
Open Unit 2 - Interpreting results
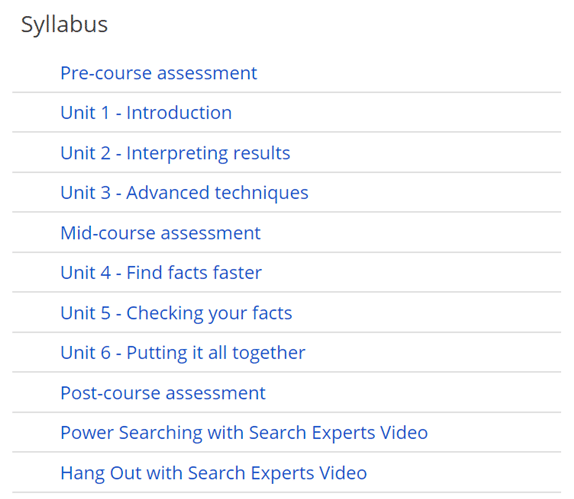(175, 153)
